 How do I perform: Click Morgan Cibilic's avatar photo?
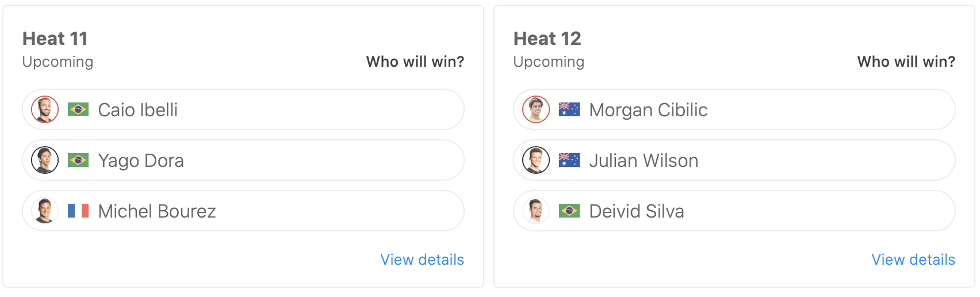pos(536,109)
